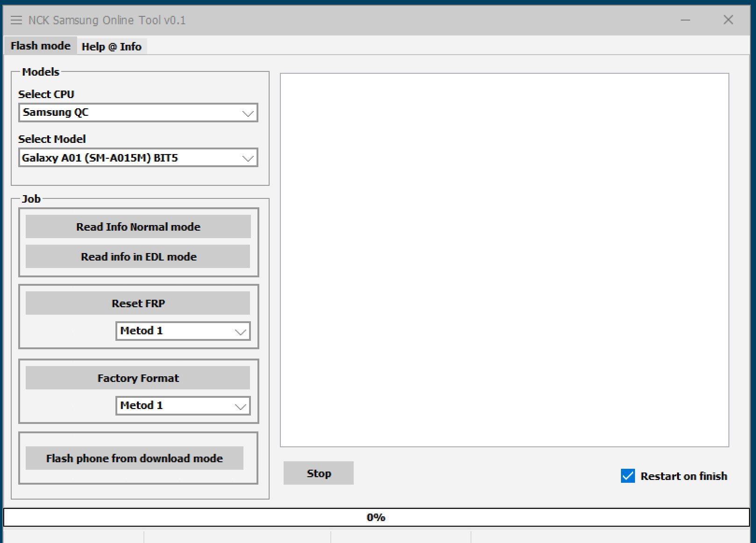Open the Select Model dropdown
The image size is (756, 543).
[138, 158]
